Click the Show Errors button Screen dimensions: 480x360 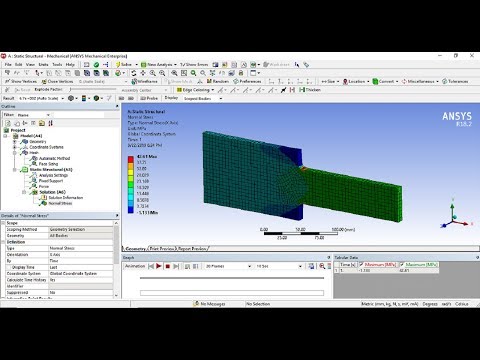(x=194, y=64)
